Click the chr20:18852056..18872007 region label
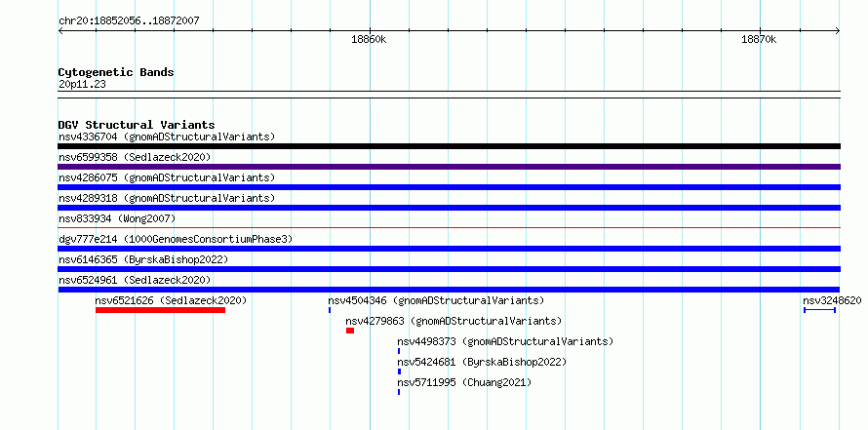Screen dimensions: 868x430 click(129, 21)
